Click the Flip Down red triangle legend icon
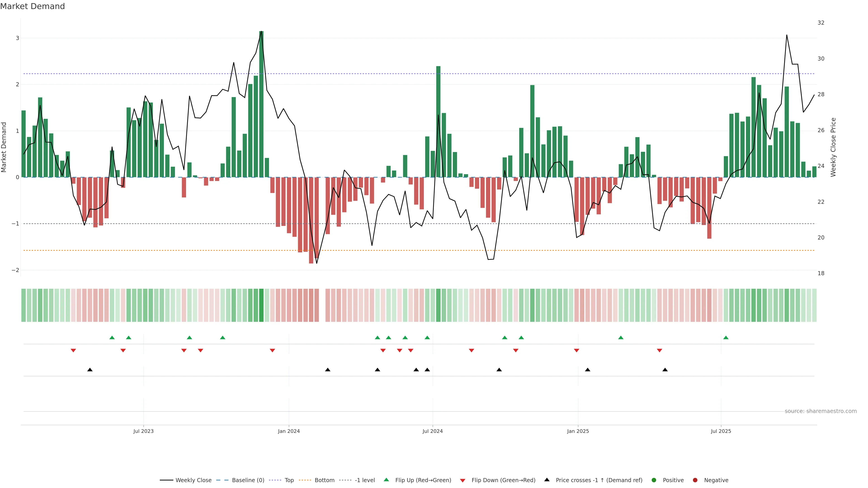868x488 pixels. tap(463, 481)
